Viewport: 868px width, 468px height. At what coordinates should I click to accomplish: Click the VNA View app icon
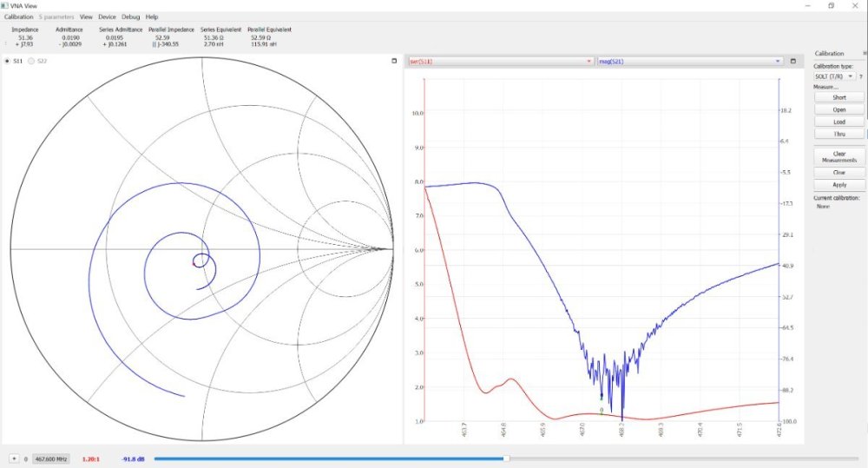pos(5,5)
